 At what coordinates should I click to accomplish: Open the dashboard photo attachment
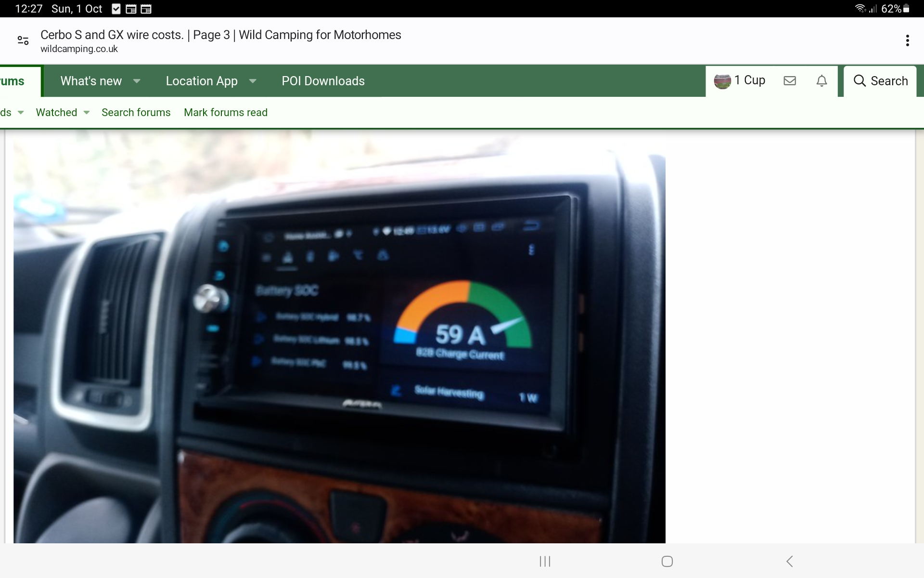tap(339, 337)
